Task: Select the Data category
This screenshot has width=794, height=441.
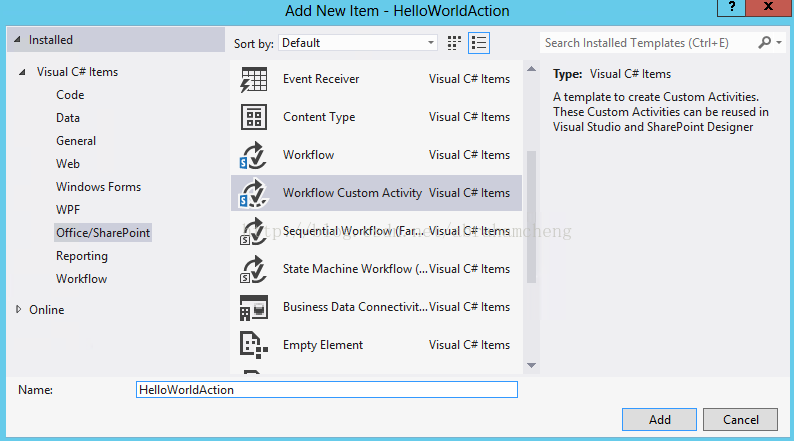Action: 68,118
